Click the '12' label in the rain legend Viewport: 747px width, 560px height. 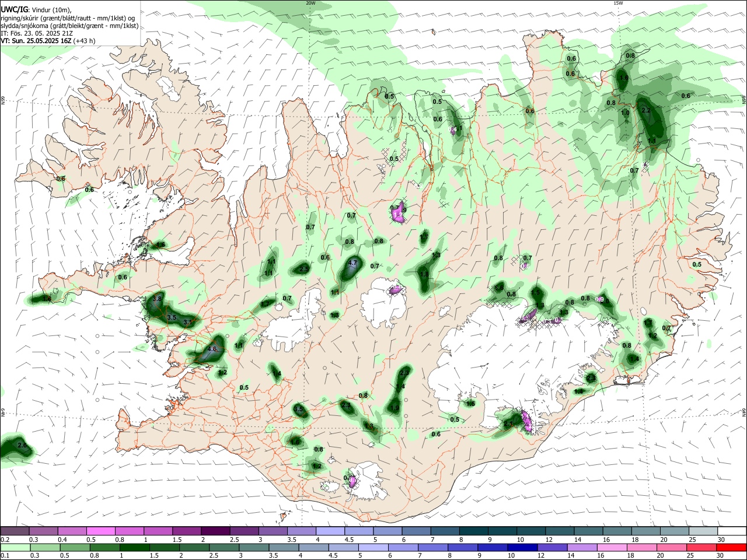pos(541,556)
